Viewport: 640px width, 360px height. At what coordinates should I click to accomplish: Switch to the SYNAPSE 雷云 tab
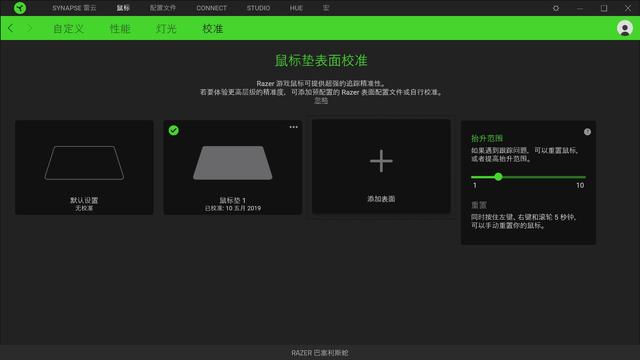click(74, 8)
